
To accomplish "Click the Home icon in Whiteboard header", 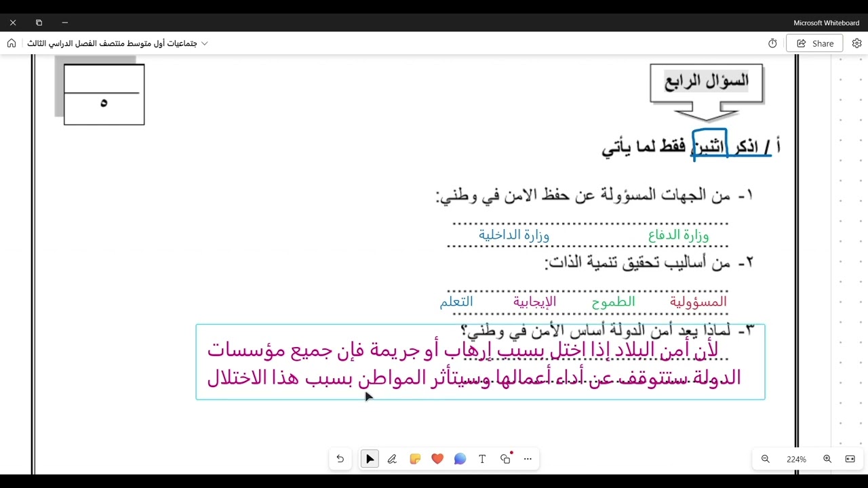I will (x=12, y=43).
